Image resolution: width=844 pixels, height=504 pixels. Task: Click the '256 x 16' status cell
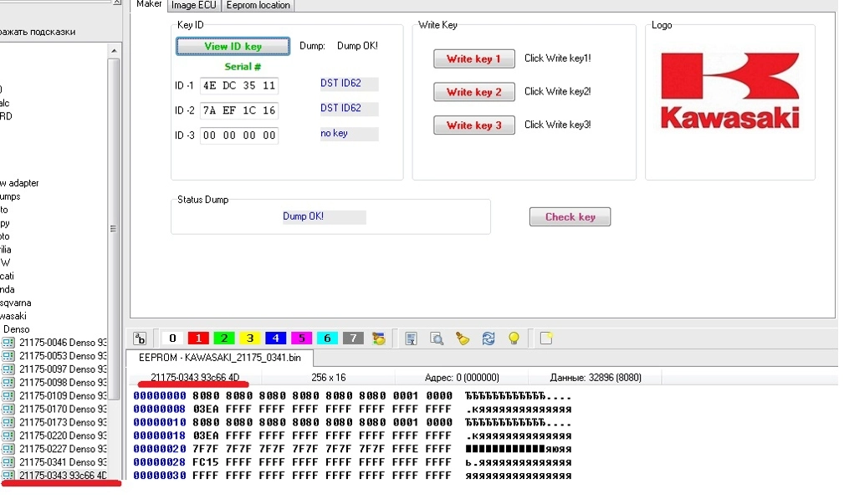tap(329, 378)
